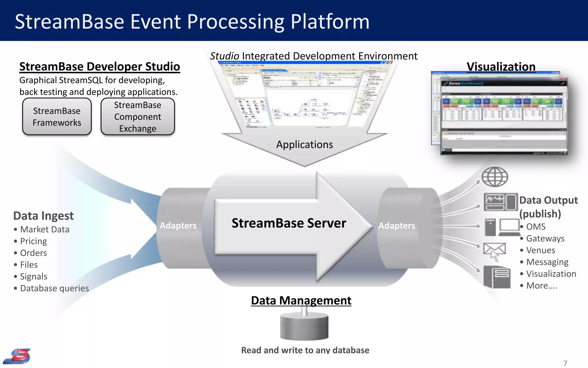This screenshot has height=368, width=588.
Task: Click the server and laptop icon
Action: tap(502, 227)
